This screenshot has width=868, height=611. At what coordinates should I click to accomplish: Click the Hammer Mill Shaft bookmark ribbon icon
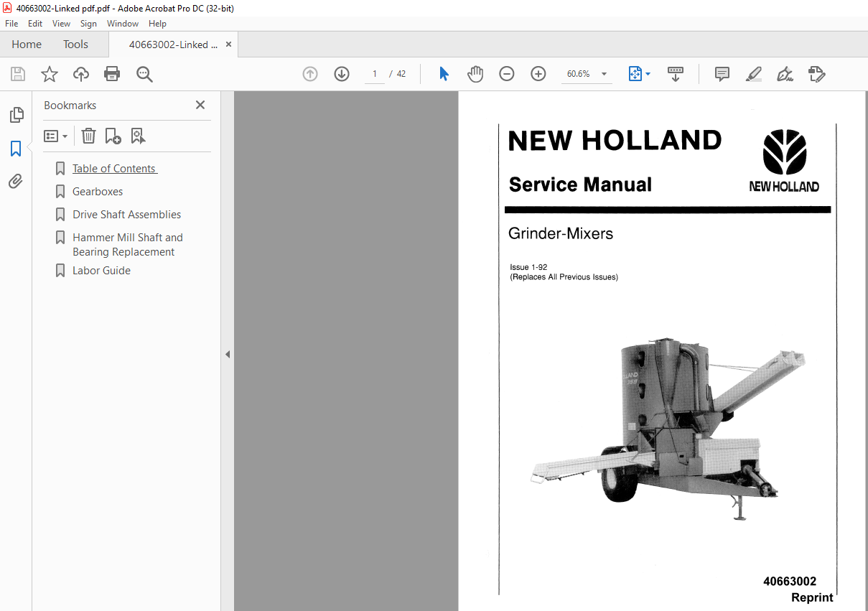pos(60,238)
